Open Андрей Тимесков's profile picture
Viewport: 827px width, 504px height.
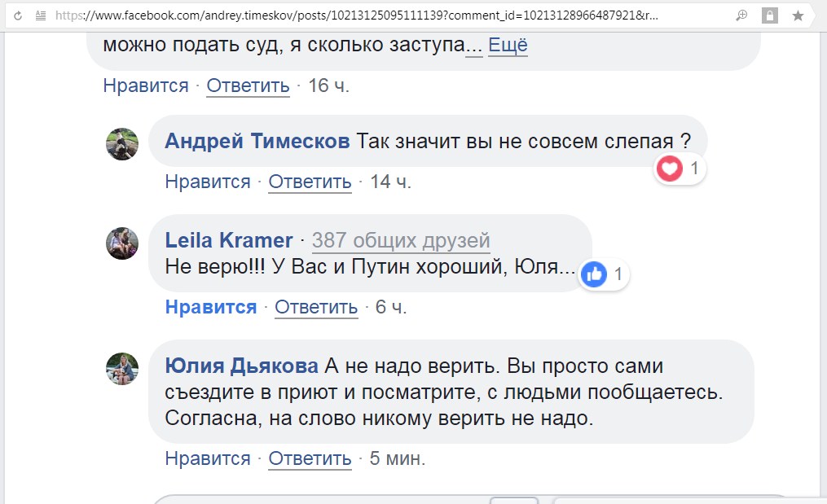[x=122, y=144]
